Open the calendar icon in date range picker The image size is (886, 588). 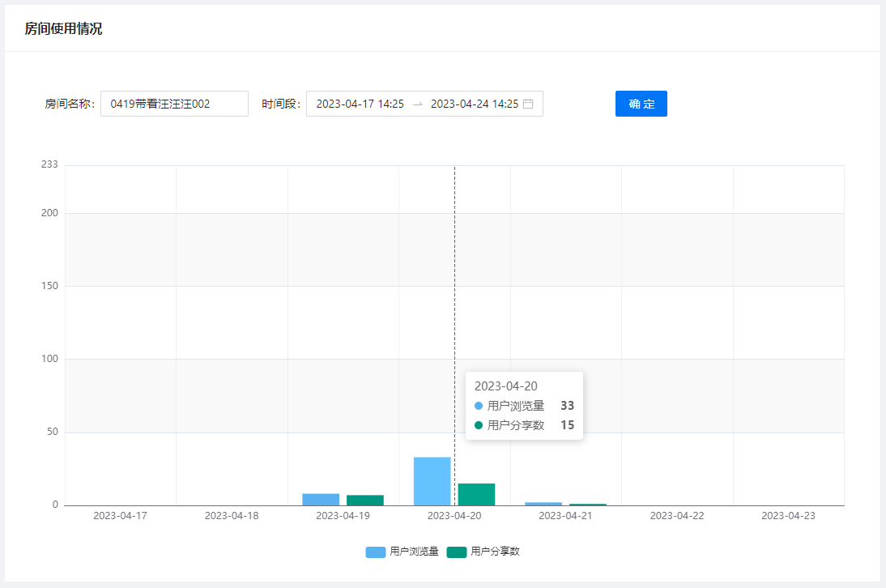pos(528,104)
